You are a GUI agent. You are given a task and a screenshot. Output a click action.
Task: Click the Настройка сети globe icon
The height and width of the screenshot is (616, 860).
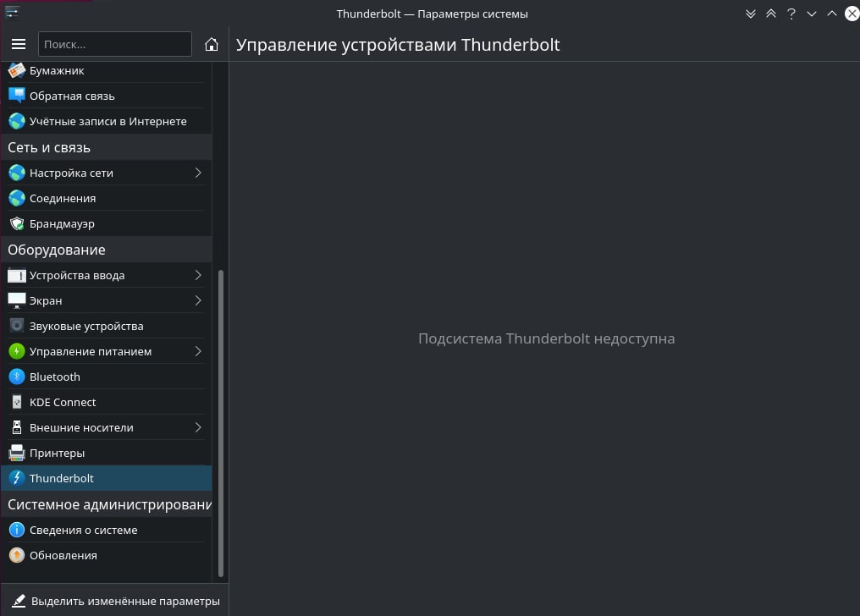click(x=17, y=173)
